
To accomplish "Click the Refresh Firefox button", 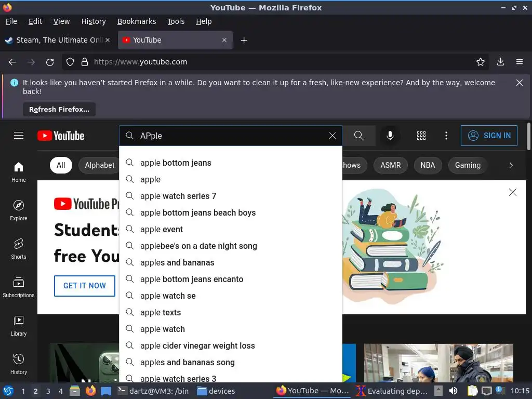I will 59,110.
